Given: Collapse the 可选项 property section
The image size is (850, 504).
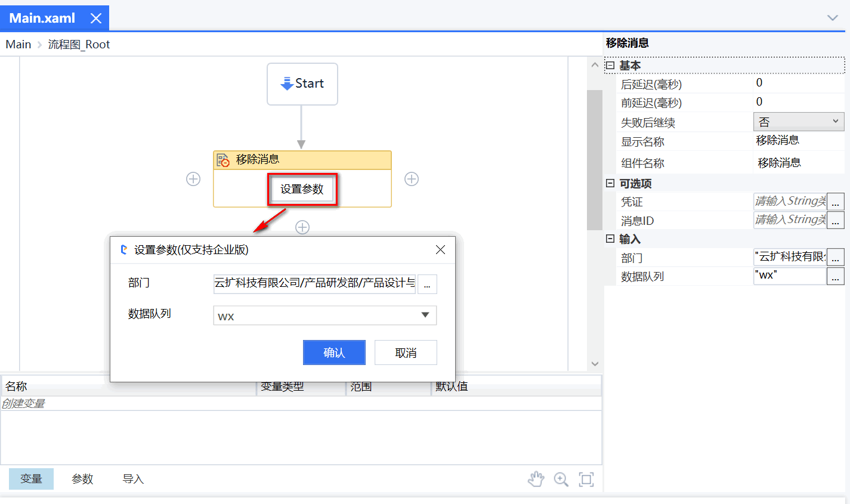Looking at the screenshot, I should tap(610, 183).
